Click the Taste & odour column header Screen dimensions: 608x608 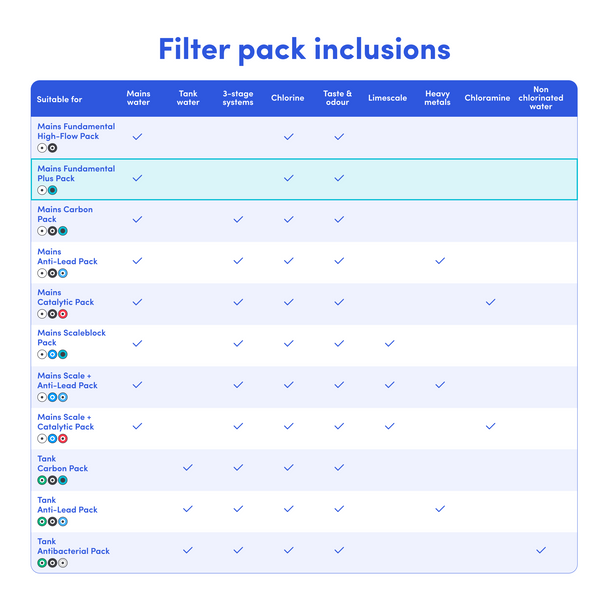tap(337, 98)
